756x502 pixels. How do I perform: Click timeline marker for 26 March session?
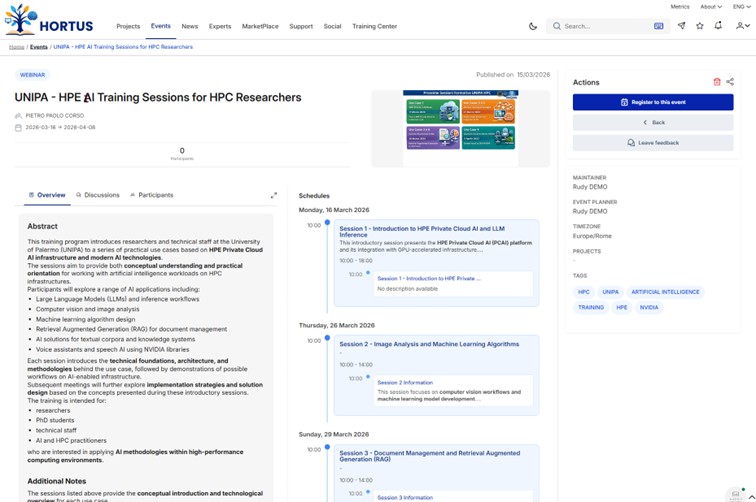(327, 338)
